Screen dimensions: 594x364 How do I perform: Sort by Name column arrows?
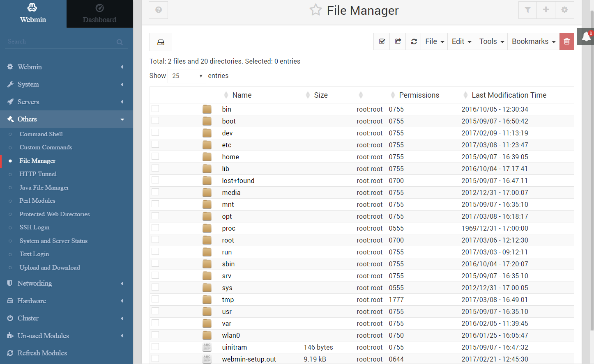coord(226,95)
